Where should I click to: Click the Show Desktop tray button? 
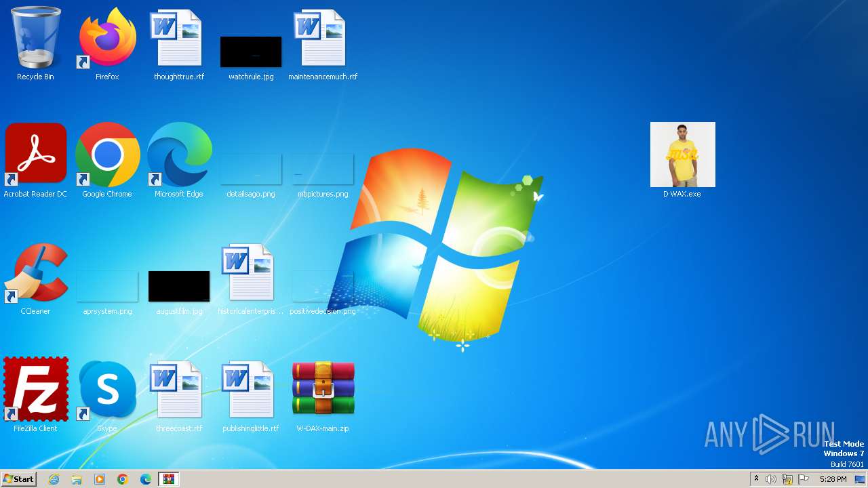pos(861,479)
